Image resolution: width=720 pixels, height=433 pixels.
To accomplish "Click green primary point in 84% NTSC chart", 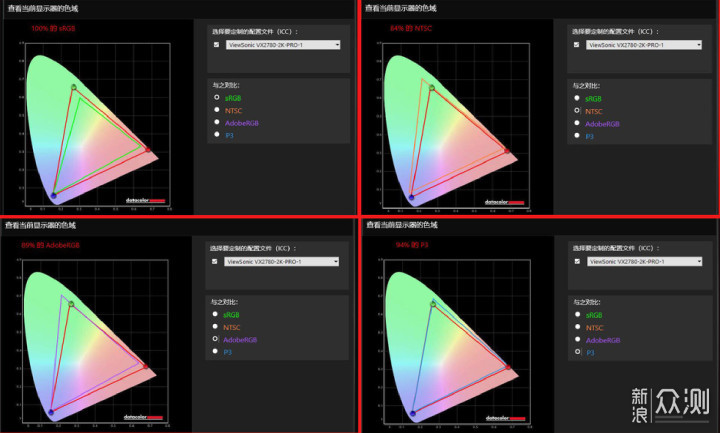I will point(432,87).
